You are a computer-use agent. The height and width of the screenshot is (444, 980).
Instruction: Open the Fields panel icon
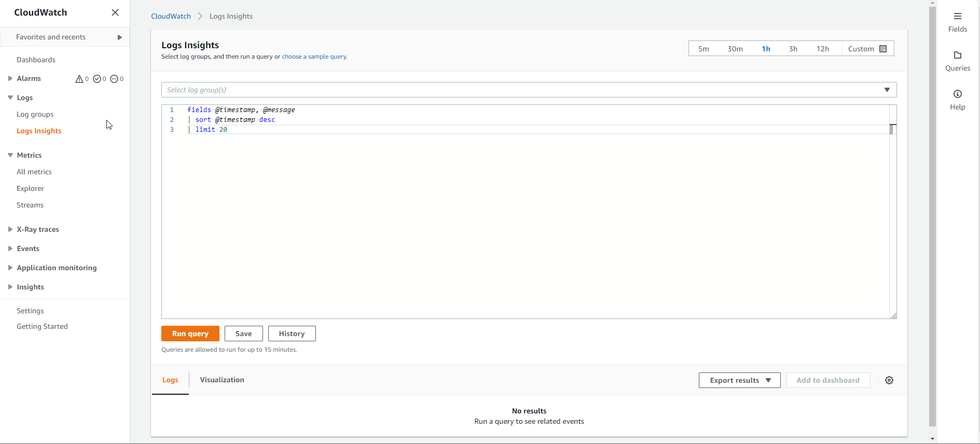coord(957,17)
